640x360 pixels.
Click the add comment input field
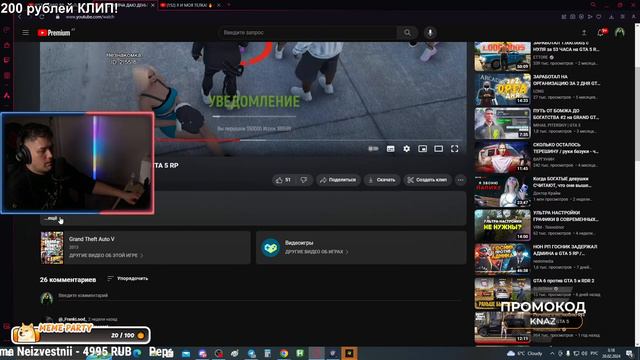(x=260, y=296)
